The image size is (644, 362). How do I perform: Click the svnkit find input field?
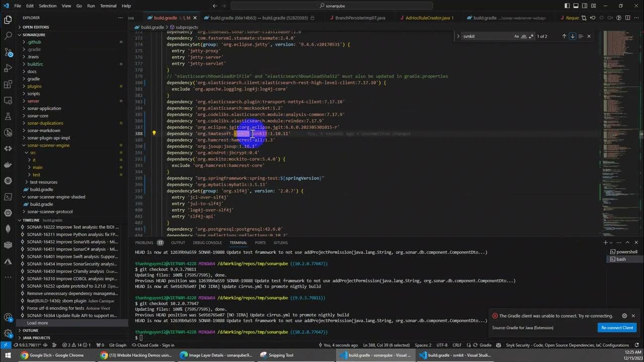(487, 36)
